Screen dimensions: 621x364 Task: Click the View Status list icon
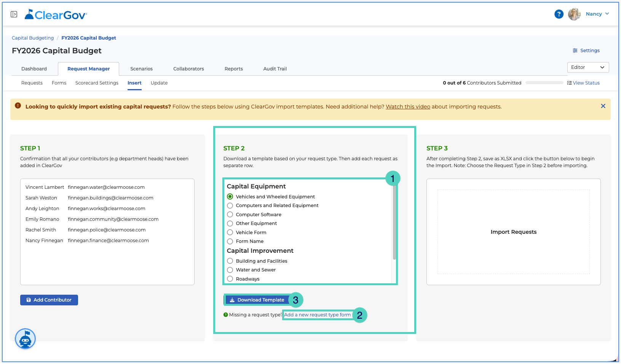[x=569, y=83]
